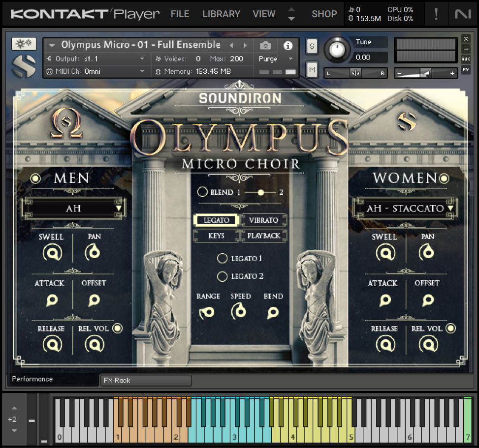Shift keyboard octave up arrow
The width and height of the screenshot is (479, 448).
tap(14, 408)
